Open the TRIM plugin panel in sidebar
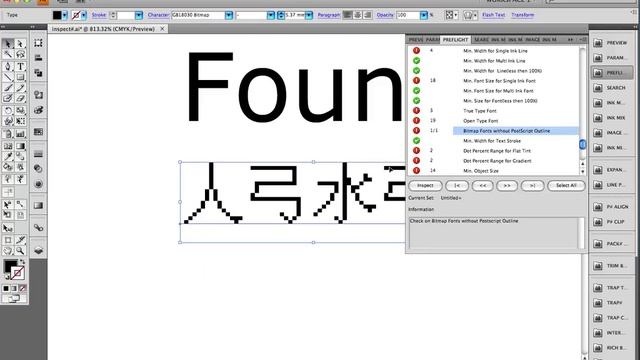The height and width of the screenshot is (360, 640). click(x=612, y=266)
